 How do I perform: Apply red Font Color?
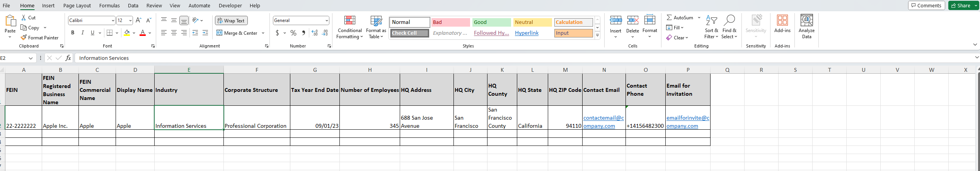pos(143,33)
